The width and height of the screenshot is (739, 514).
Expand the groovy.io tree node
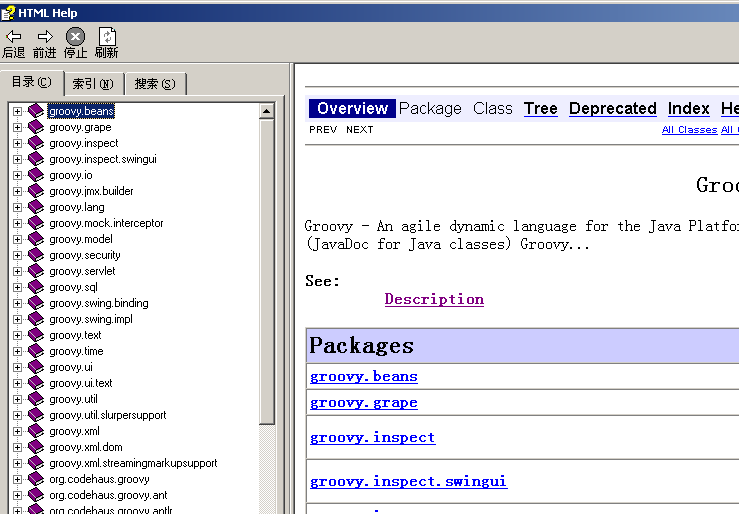coord(17,175)
